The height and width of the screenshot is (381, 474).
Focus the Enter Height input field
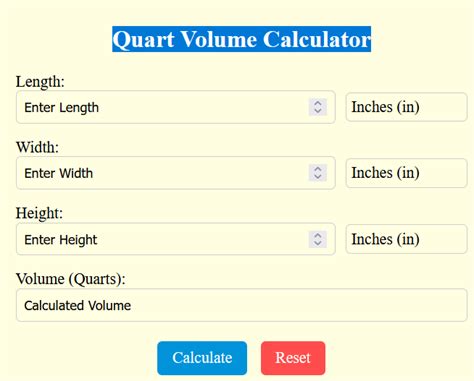click(176, 239)
